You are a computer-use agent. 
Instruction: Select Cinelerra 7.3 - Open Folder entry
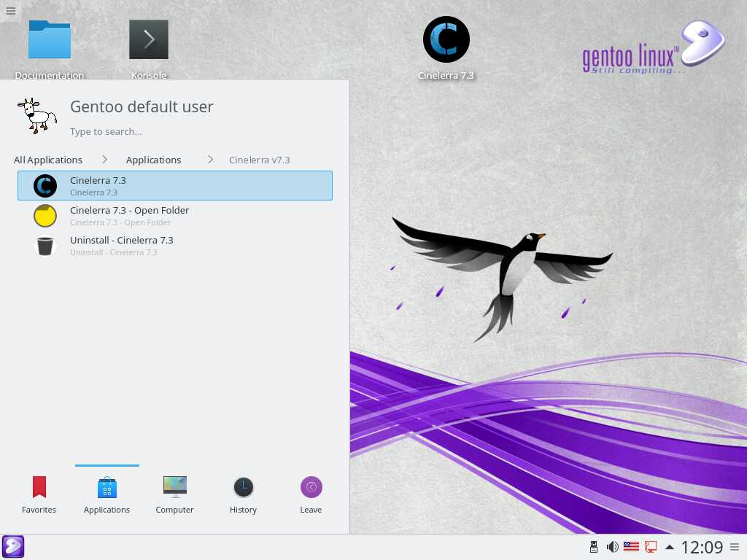click(x=175, y=216)
